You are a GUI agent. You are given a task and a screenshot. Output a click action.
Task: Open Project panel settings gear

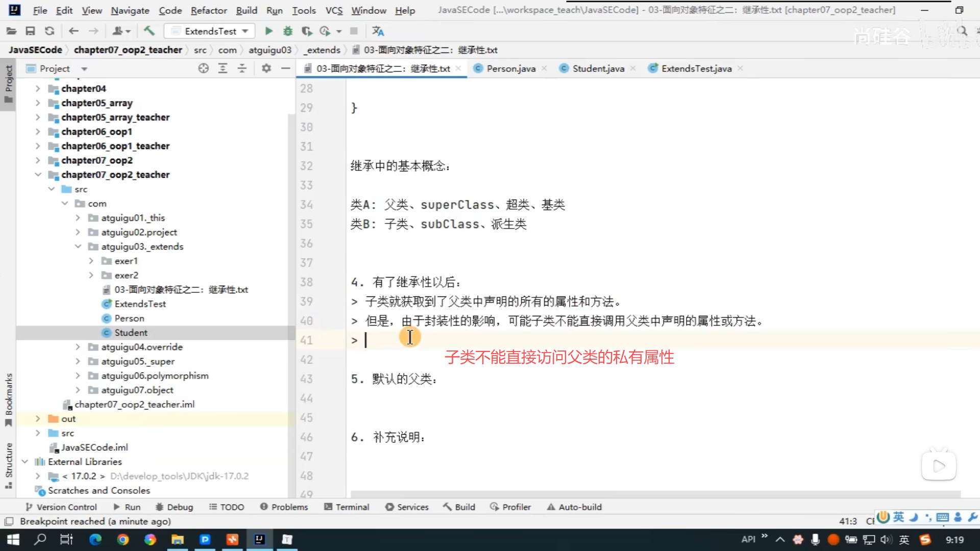pos(266,68)
